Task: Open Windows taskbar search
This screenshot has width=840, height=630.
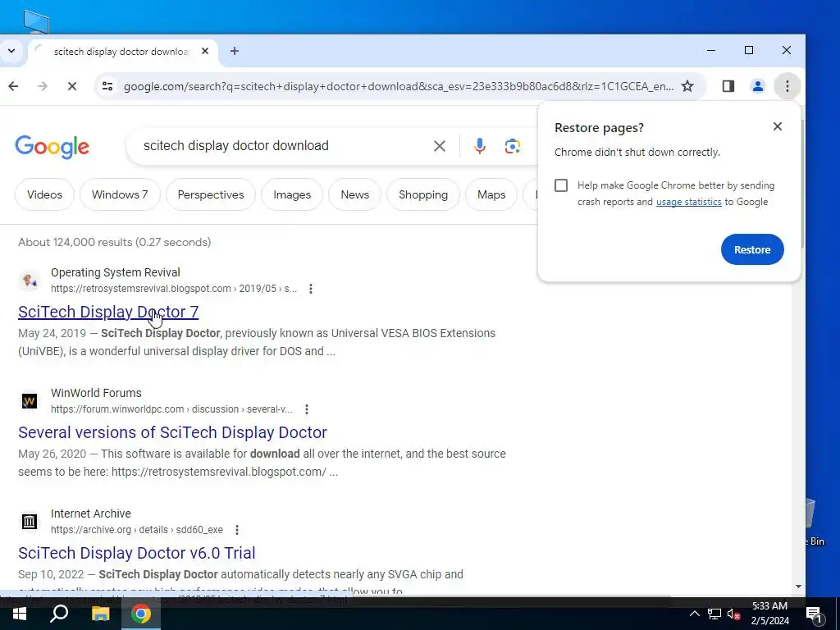Action: (x=59, y=614)
